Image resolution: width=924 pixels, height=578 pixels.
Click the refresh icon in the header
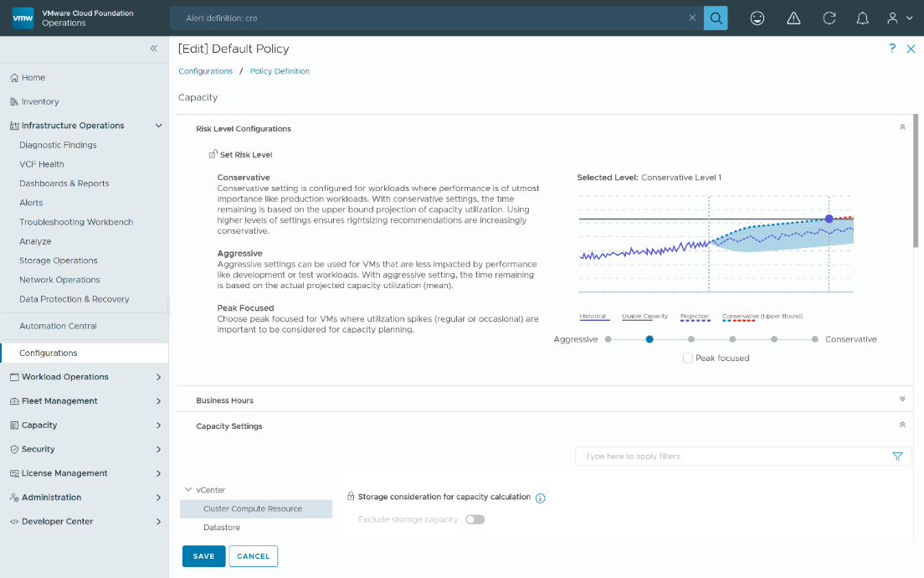[829, 18]
